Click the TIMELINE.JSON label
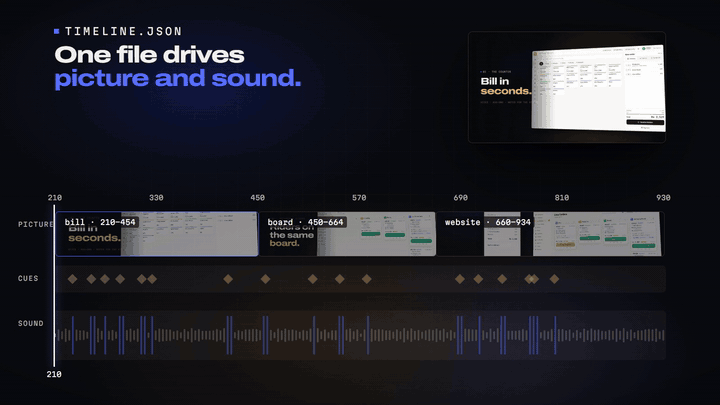The height and width of the screenshot is (405, 720). (124, 31)
